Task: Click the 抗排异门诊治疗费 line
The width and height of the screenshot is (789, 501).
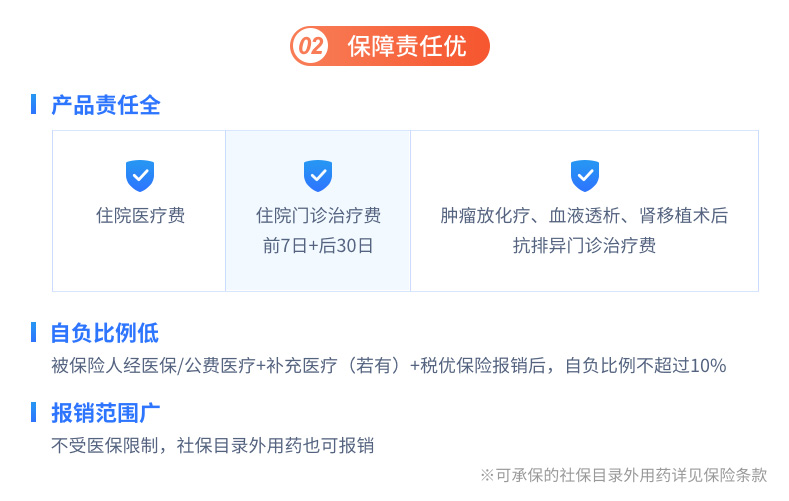Action: point(584,245)
